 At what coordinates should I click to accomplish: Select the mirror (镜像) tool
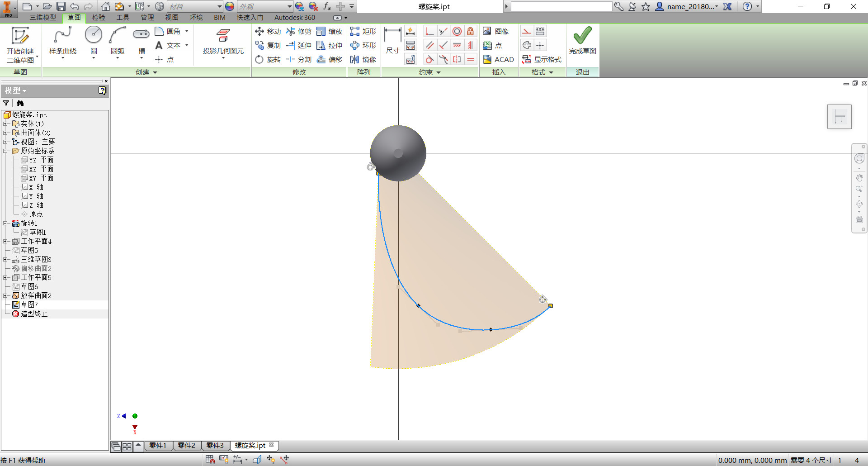(363, 59)
